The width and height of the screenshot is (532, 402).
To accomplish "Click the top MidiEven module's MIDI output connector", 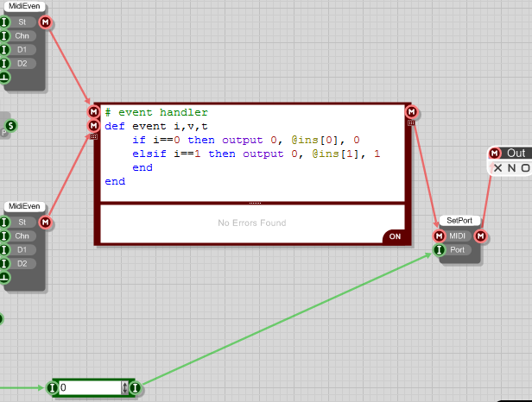I will (x=45, y=22).
